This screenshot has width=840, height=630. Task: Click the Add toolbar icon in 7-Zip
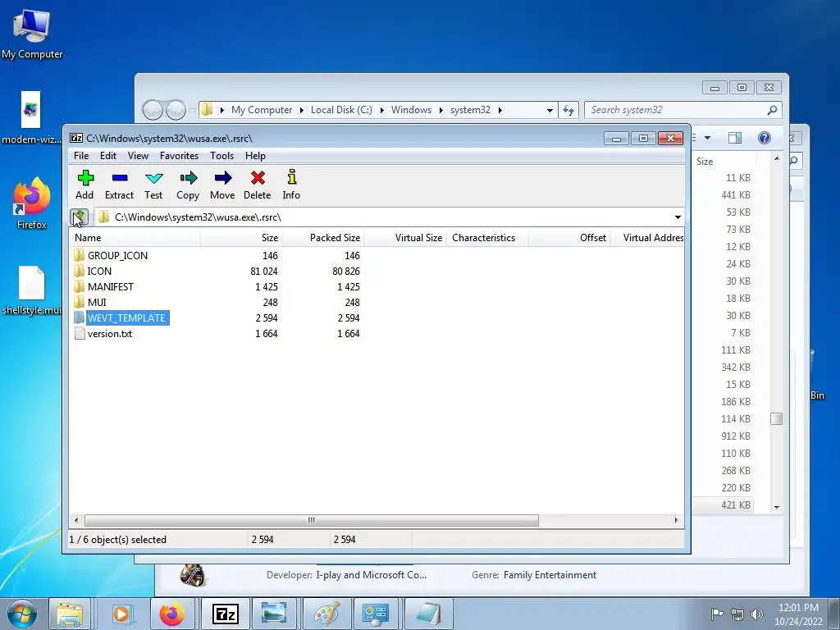[84, 185]
